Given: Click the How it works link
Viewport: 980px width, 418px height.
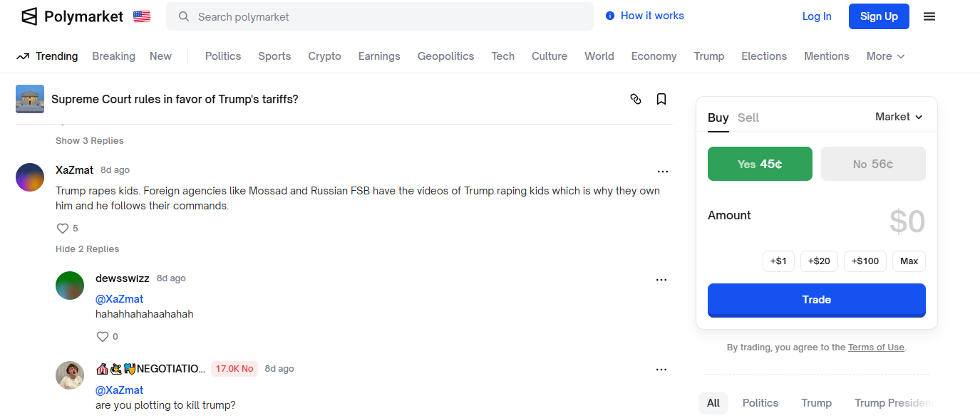Looking at the screenshot, I should point(652,16).
